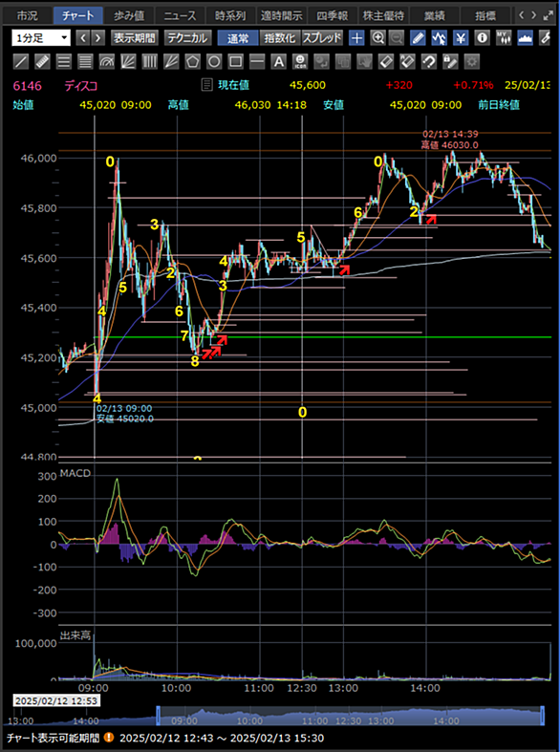This screenshot has height=752, width=560.
Task: Zoom in with the magnifier plus
Action: 378,38
